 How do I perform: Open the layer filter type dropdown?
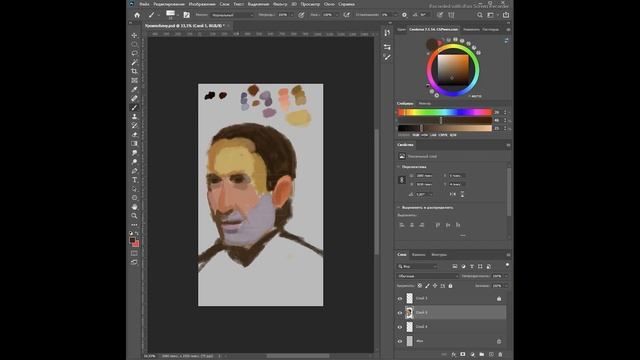(418, 267)
